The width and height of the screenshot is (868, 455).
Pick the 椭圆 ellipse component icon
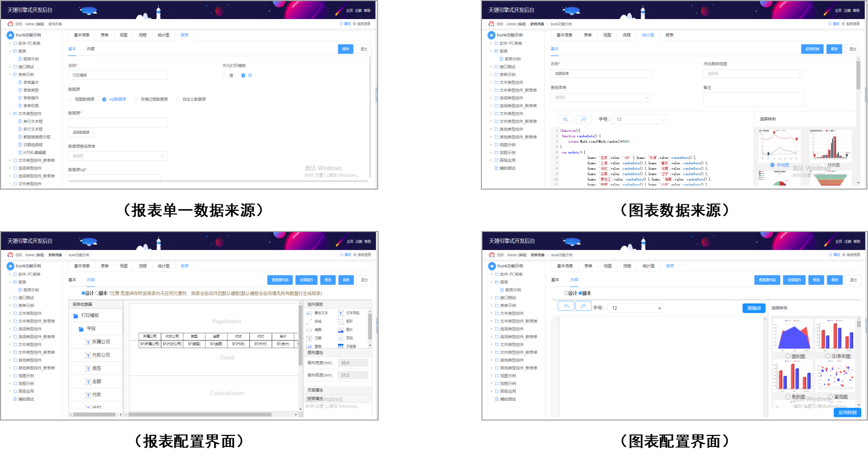tap(309, 330)
